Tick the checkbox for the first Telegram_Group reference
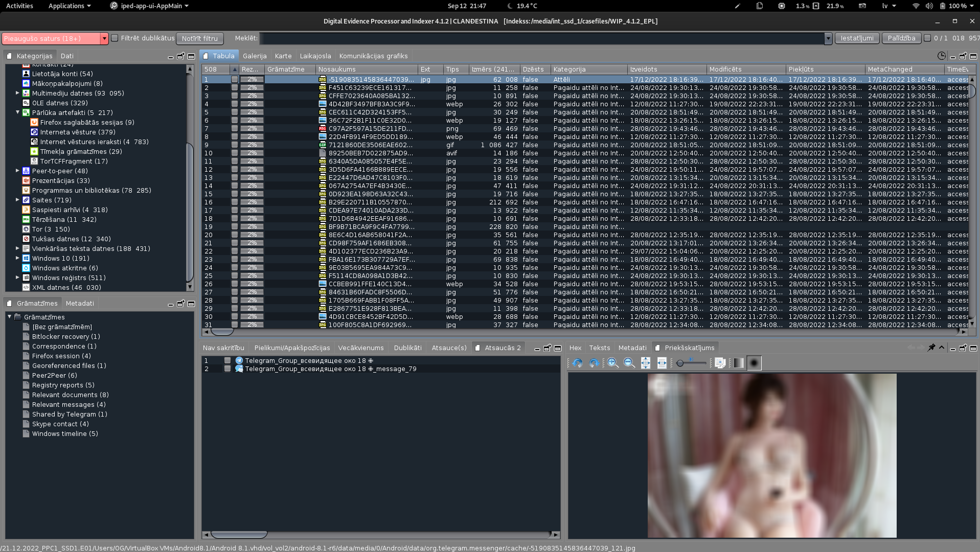 227,360
